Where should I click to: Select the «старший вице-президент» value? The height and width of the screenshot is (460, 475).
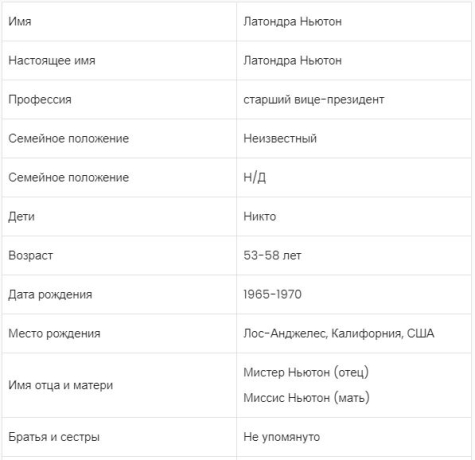[314, 100]
